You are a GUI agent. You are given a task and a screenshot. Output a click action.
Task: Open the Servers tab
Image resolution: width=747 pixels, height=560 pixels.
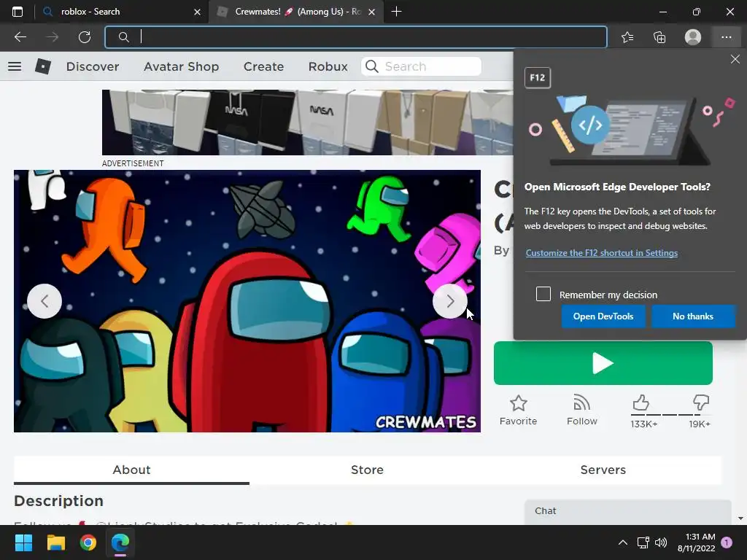point(603,470)
